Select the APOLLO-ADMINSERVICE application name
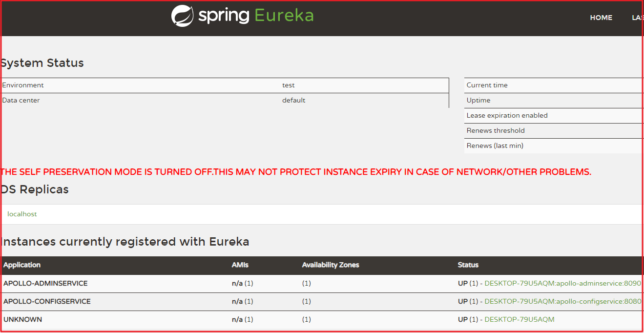Viewport: 644px width, 333px height. click(x=45, y=283)
